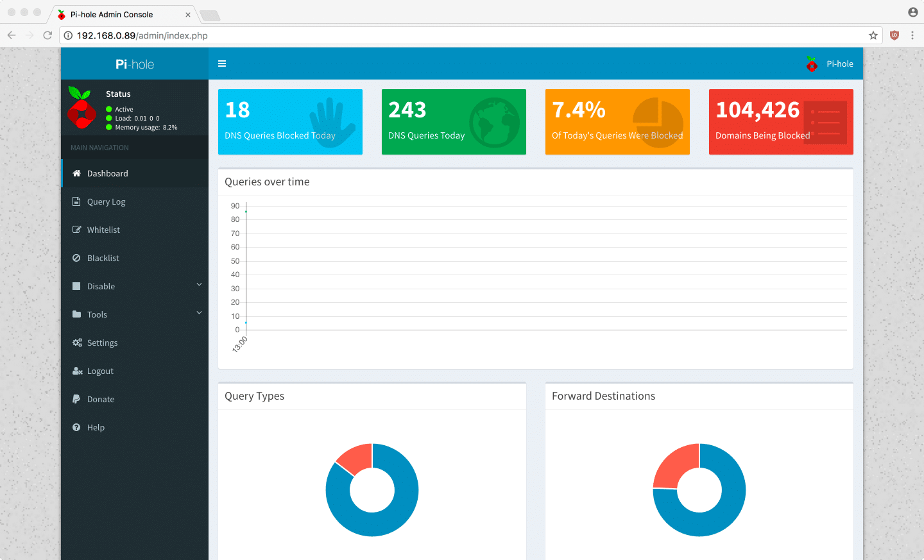The width and height of the screenshot is (924, 560).
Task: Click the Whitelist edit icon
Action: pyautogui.click(x=76, y=230)
